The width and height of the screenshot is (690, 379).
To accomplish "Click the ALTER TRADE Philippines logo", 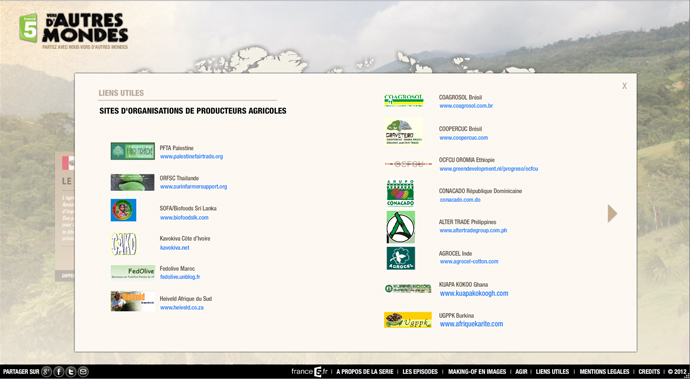I will pos(400,227).
